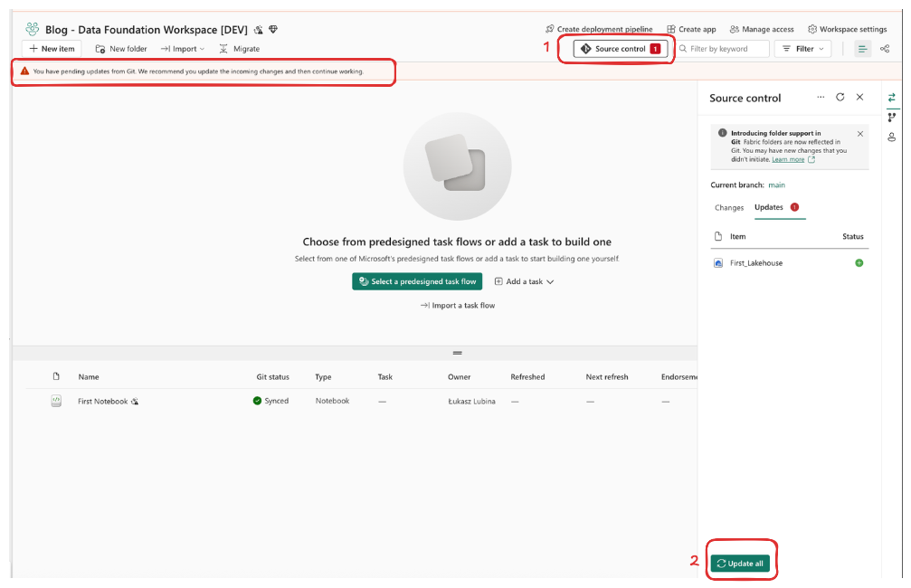The width and height of the screenshot is (911, 588).
Task: Select the Updates tab
Action: pyautogui.click(x=769, y=208)
